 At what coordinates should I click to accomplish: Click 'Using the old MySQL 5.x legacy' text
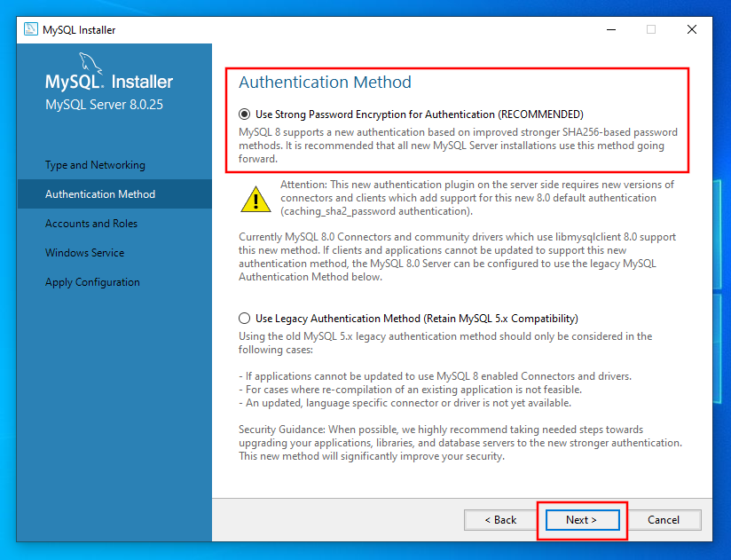[445, 343]
